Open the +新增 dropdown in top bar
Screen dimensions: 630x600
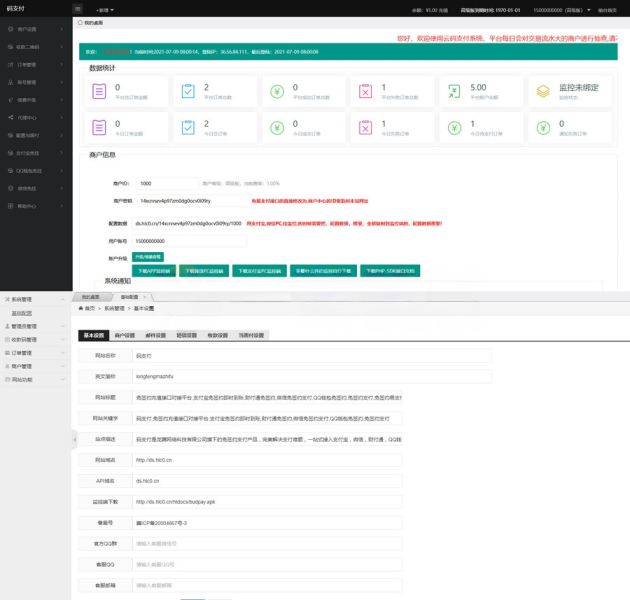(x=104, y=8)
